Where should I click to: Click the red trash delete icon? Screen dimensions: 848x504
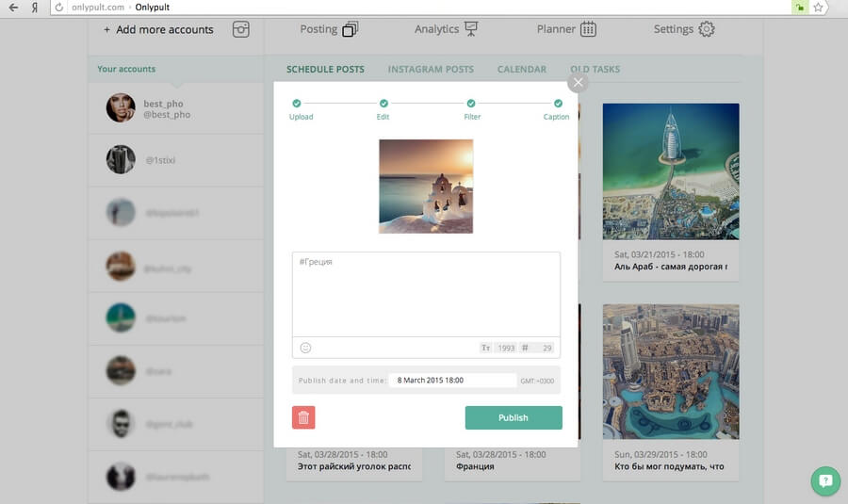[x=303, y=417]
